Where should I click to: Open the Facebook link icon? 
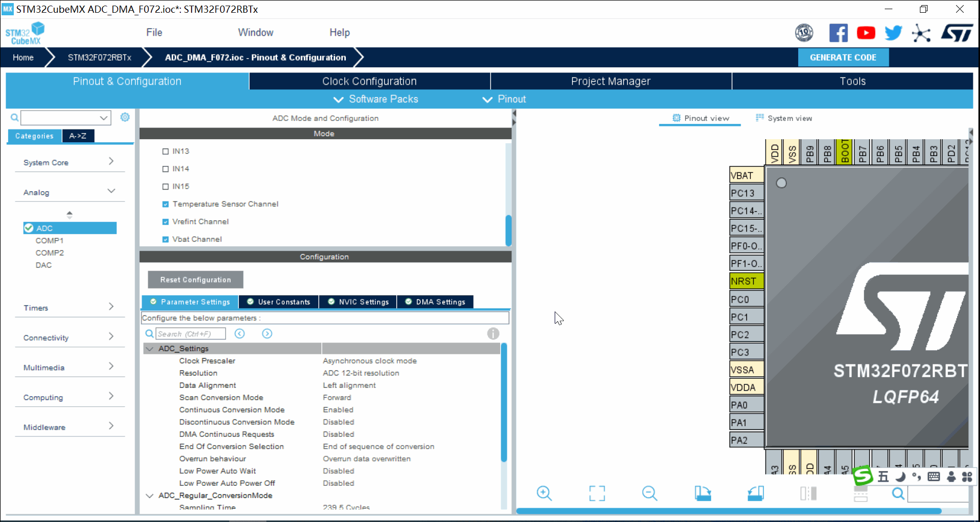[x=838, y=33]
